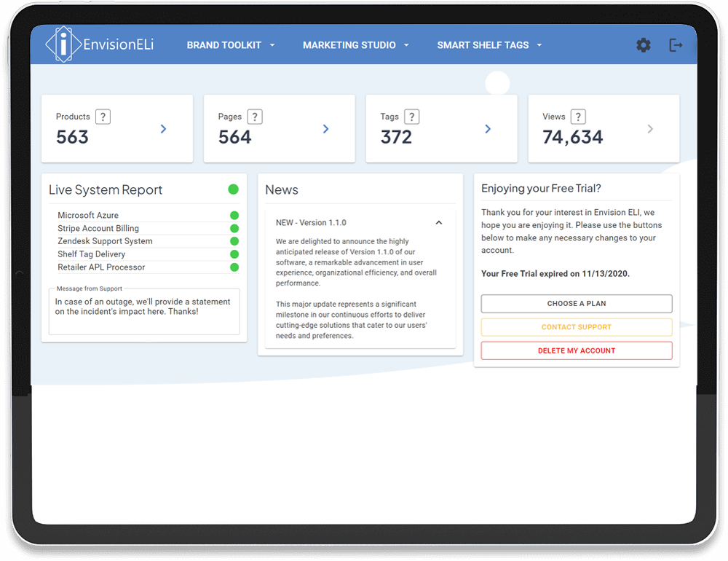Click the Products help question mark icon
This screenshot has height=561, width=728.
103,117
